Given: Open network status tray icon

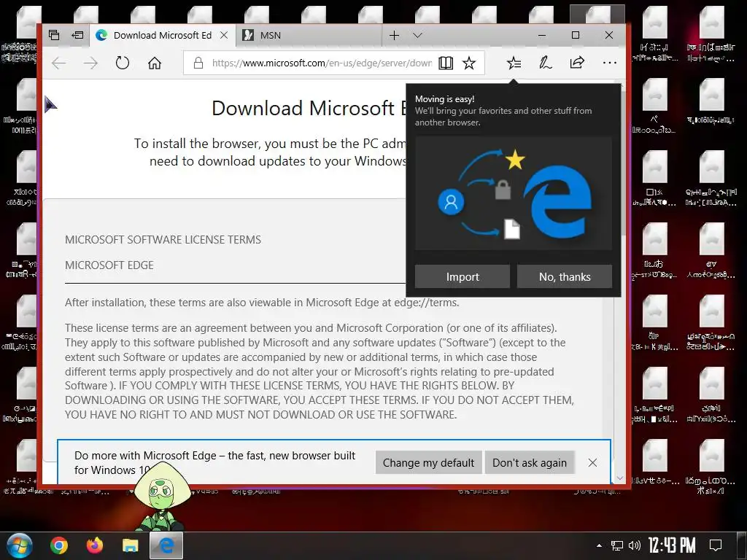Looking at the screenshot, I should (x=617, y=545).
